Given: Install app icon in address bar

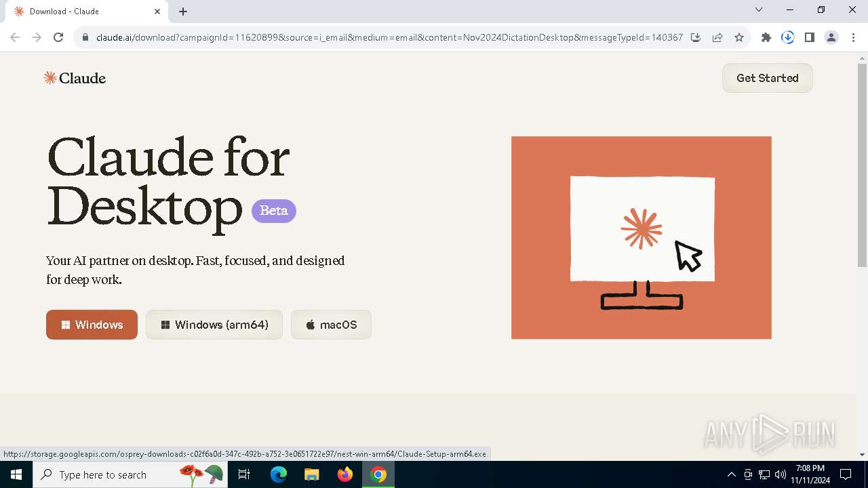Looking at the screenshot, I should tap(696, 37).
